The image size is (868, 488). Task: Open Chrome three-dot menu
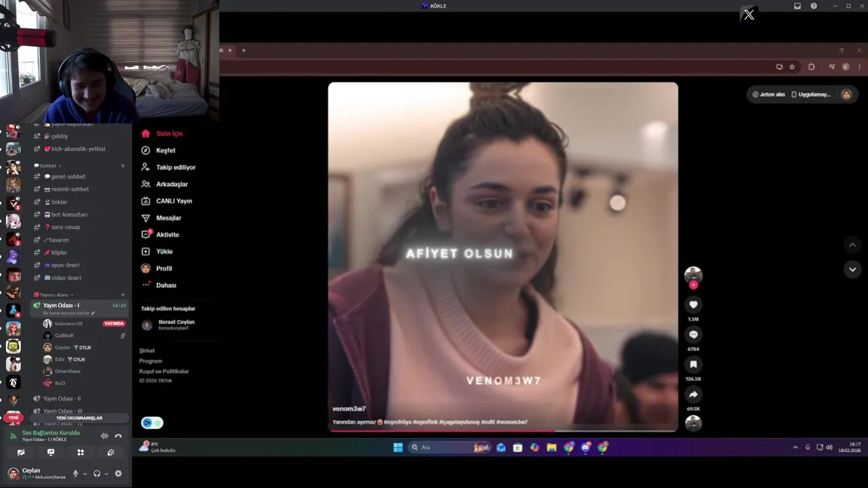click(x=860, y=67)
